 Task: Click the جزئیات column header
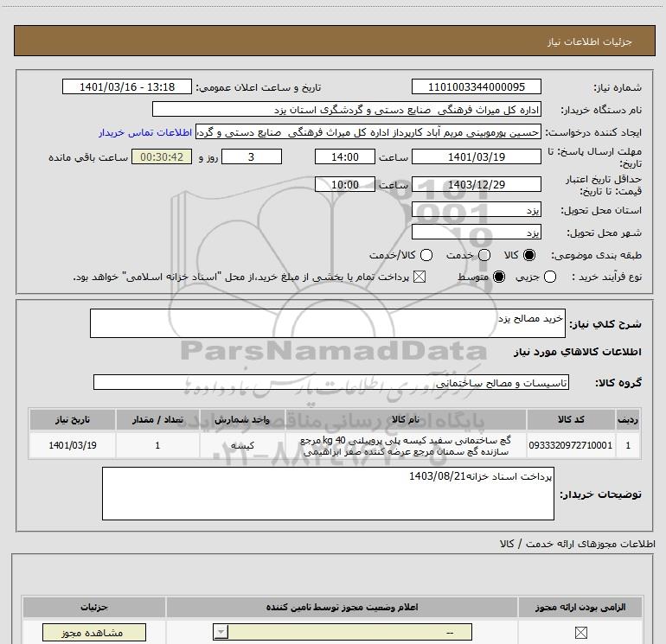(x=94, y=607)
